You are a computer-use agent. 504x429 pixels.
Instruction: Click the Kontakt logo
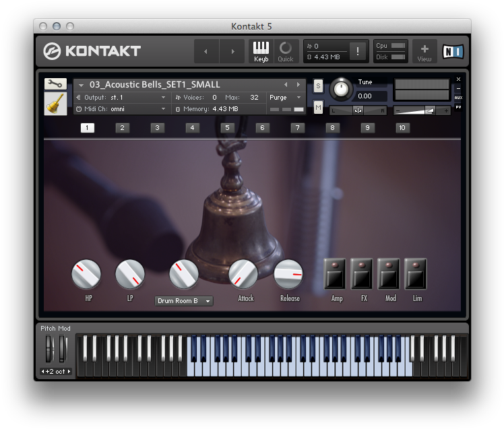pos(92,51)
